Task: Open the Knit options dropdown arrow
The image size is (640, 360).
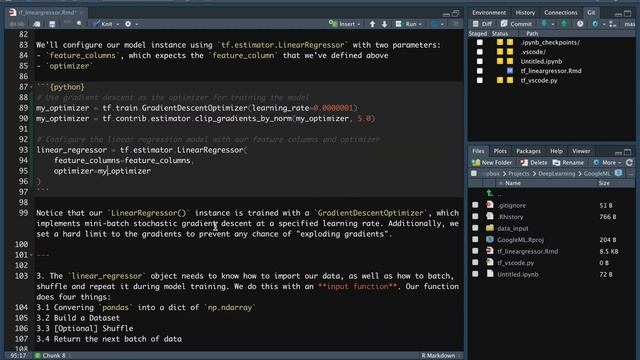Action: point(118,24)
